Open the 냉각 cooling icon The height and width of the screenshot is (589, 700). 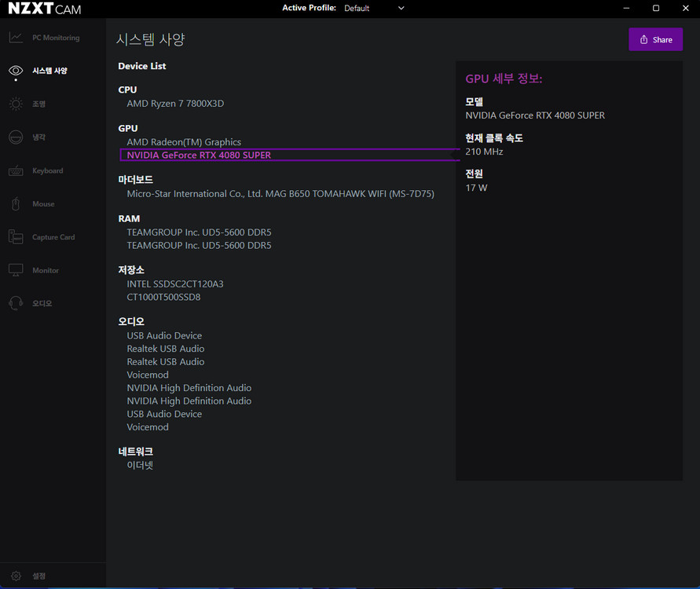point(16,137)
